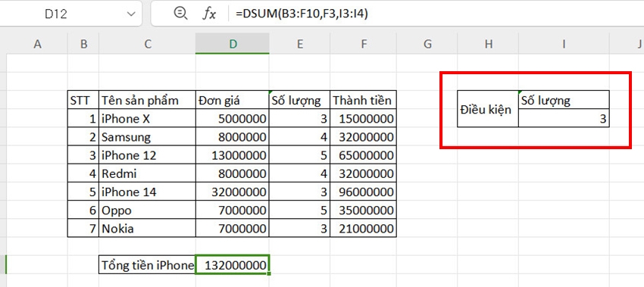The height and width of the screenshot is (287, 644).
Task: Select the Redmi cell
Action: [148, 173]
